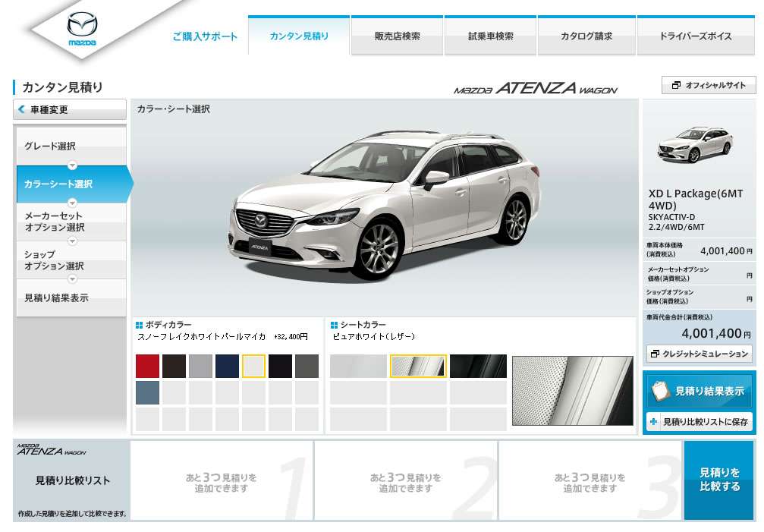The image size is (764, 532).
Task: Click the window icon beside クレジットシミュレーション
Action: click(655, 354)
